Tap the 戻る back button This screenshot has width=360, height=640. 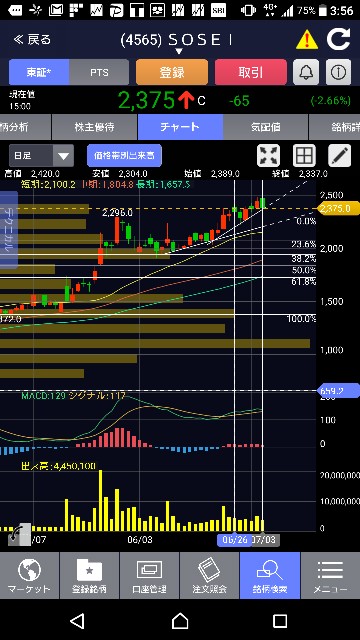(x=32, y=40)
